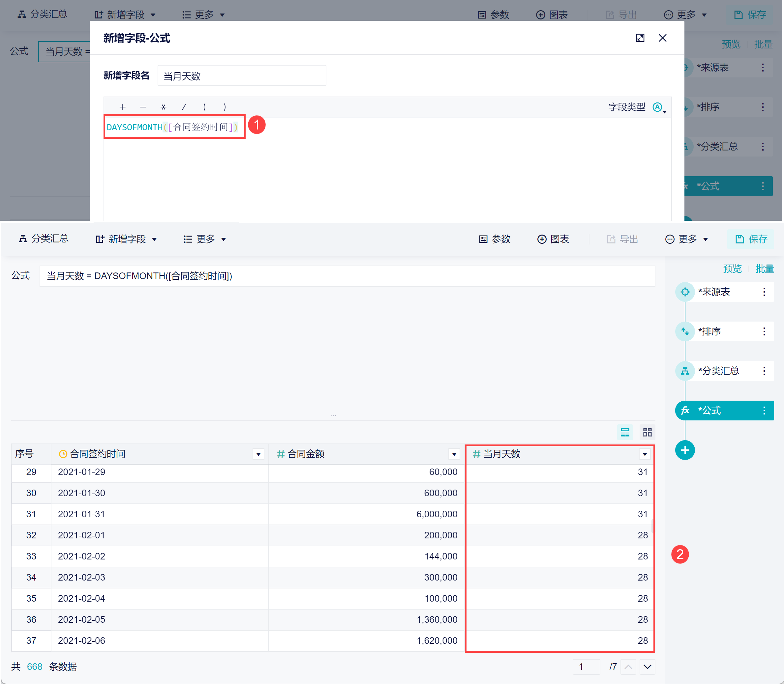Select the sort step icon
This screenshot has width=784, height=684.
[685, 331]
